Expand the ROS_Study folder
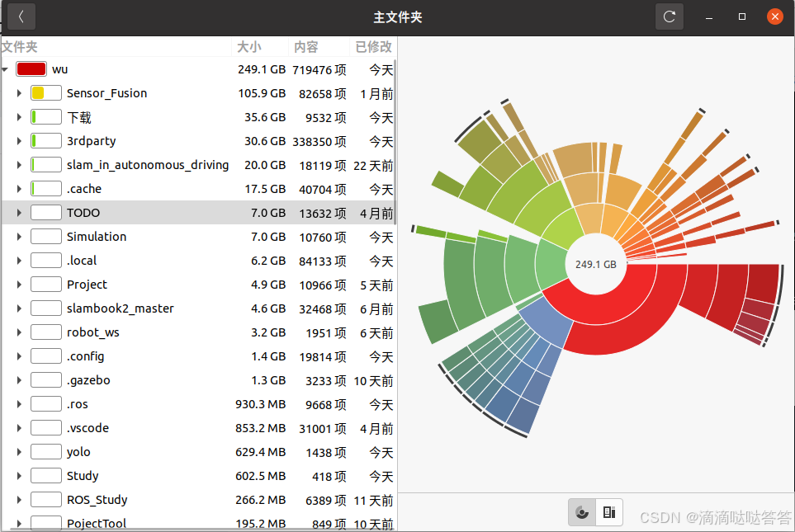 19,500
